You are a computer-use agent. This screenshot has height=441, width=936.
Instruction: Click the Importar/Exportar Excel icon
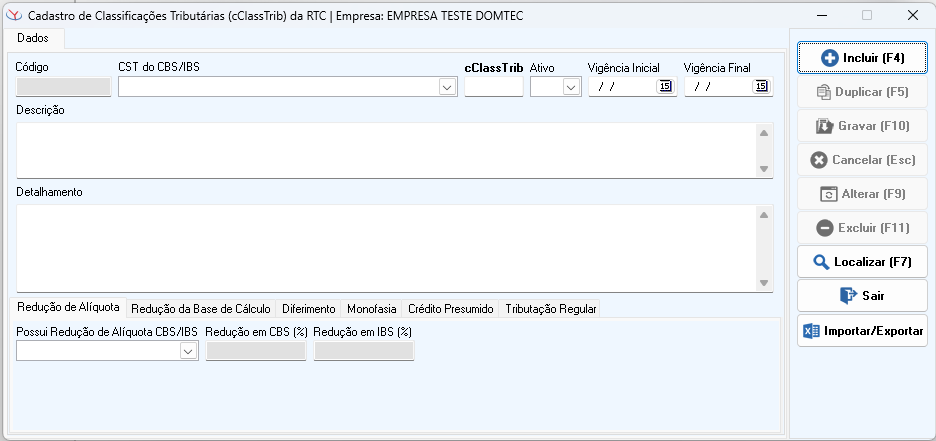tap(812, 330)
